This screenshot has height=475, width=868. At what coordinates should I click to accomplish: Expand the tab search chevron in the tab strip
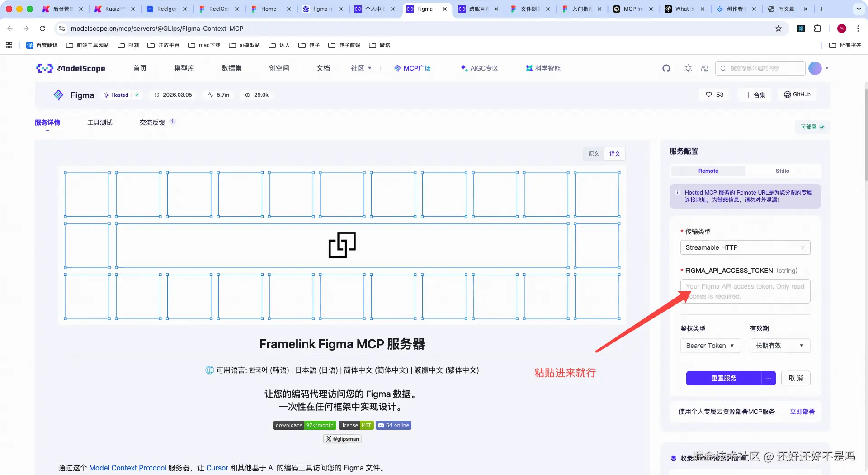859,9
